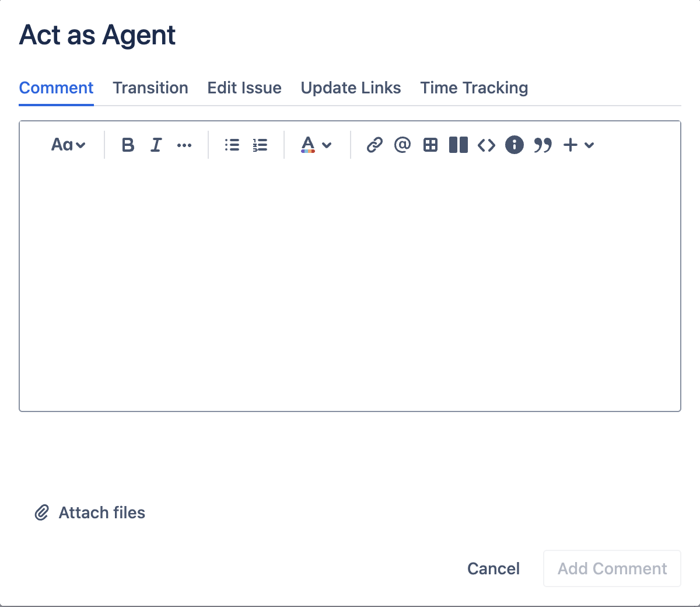The image size is (700, 607).
Task: Open the text color picker
Action: click(x=316, y=145)
